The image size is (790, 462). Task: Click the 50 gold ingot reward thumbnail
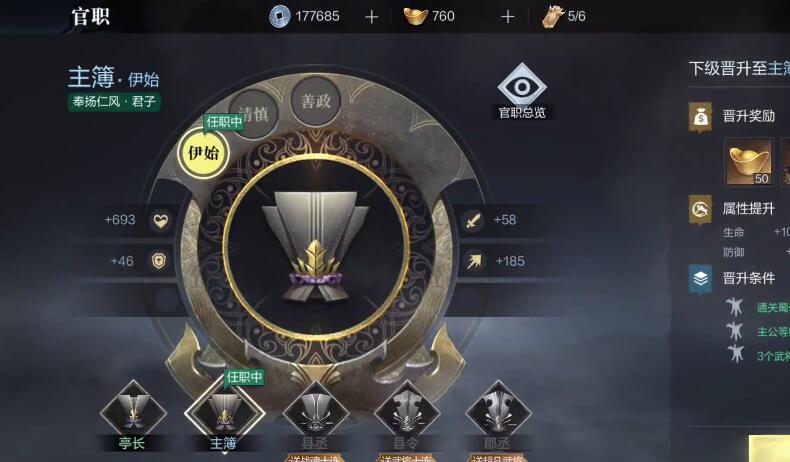click(749, 162)
